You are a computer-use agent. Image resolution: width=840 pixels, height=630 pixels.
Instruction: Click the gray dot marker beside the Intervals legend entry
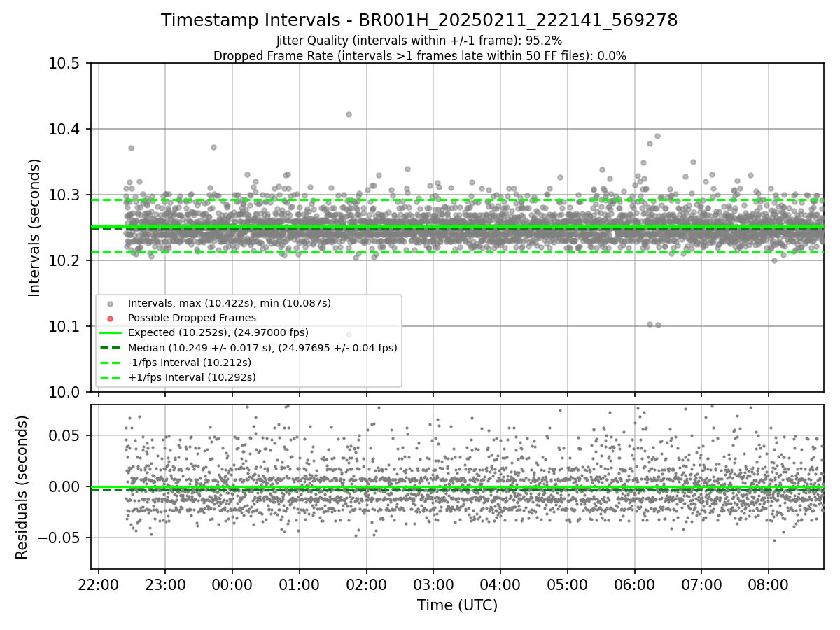(109, 304)
